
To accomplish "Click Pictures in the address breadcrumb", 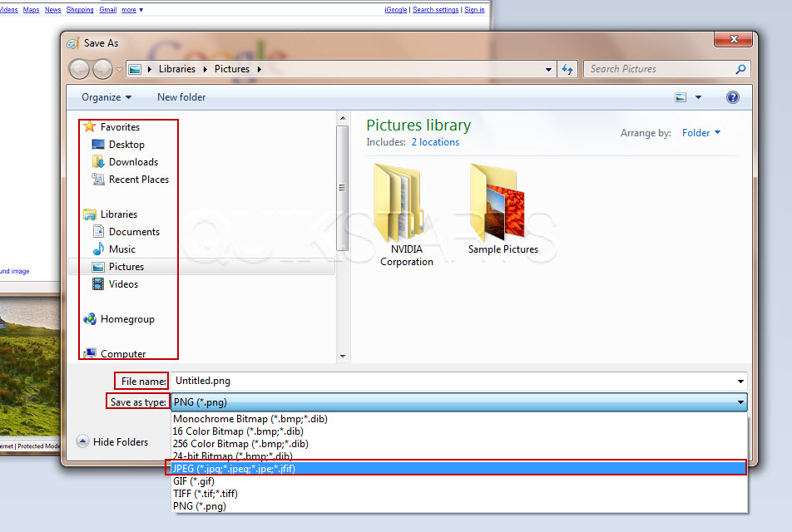I will click(x=232, y=69).
